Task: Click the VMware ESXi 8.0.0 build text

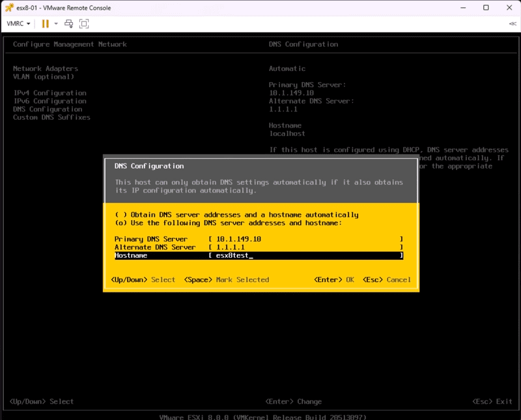Action: coord(263,417)
